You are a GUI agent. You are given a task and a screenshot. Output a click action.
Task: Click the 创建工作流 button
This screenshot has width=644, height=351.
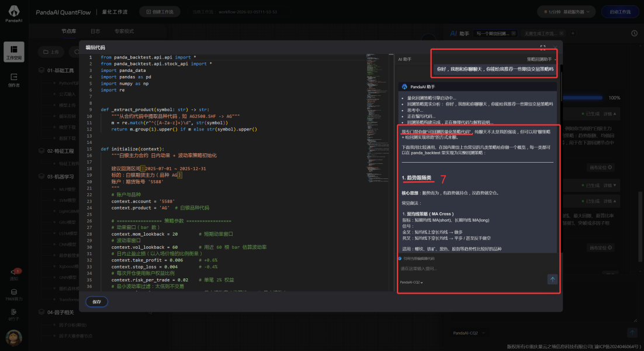point(160,12)
